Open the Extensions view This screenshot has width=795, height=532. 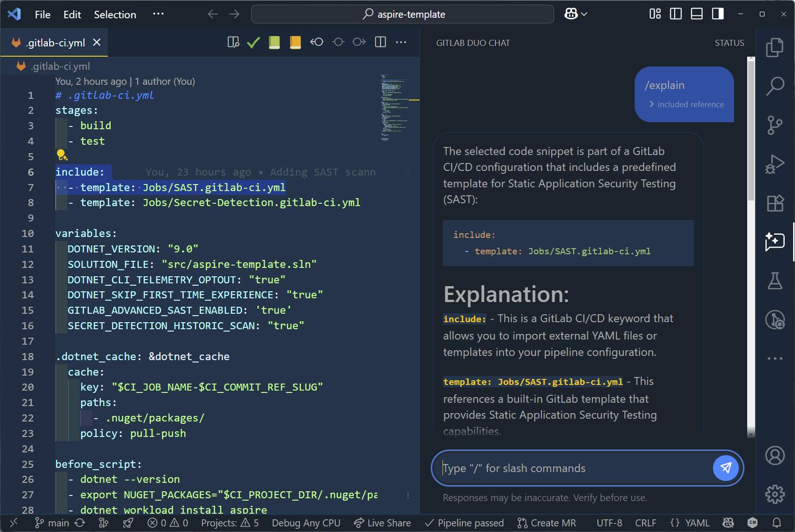pyautogui.click(x=775, y=203)
